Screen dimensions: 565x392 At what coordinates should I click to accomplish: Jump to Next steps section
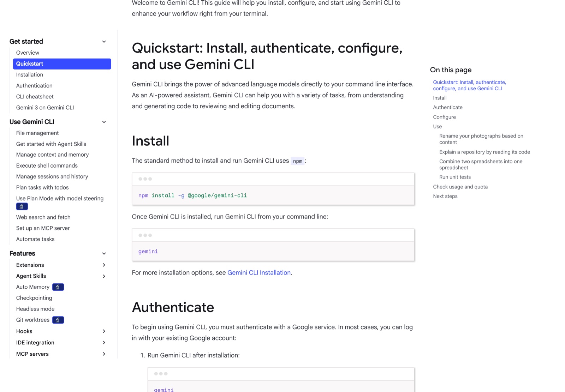(445, 196)
